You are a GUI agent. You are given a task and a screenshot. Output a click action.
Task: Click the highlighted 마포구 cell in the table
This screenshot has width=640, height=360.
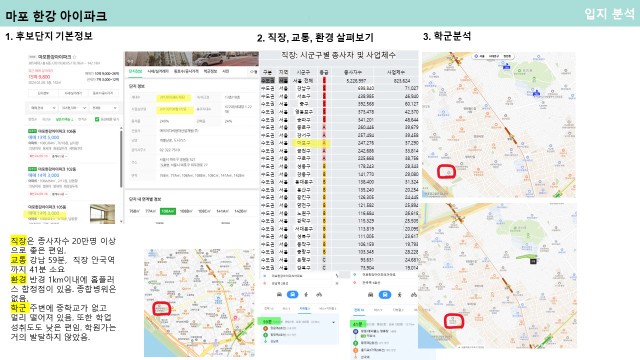coord(303,143)
